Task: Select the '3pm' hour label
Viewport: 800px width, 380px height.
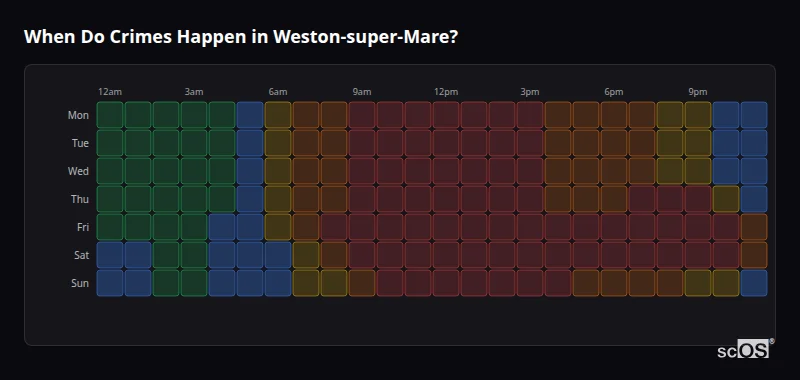Action: pyautogui.click(x=530, y=92)
